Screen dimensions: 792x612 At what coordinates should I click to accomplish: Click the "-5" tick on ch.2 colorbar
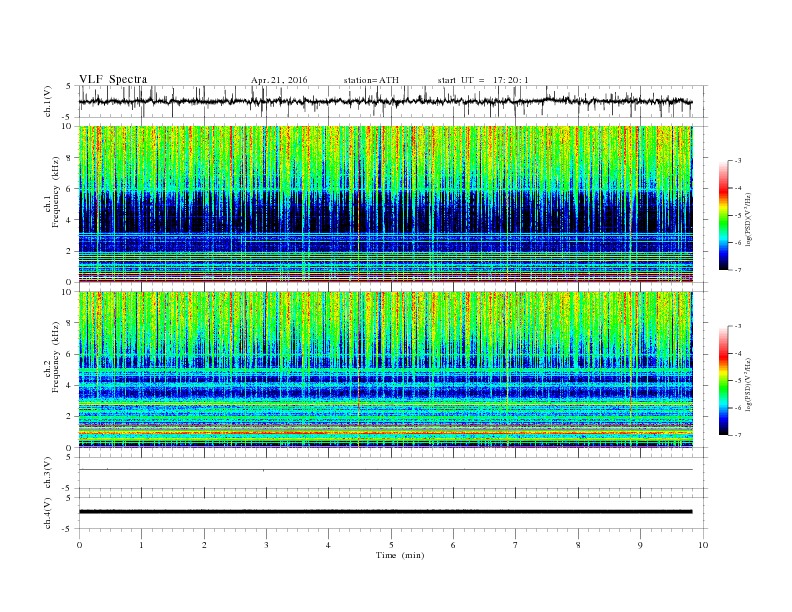pos(738,381)
